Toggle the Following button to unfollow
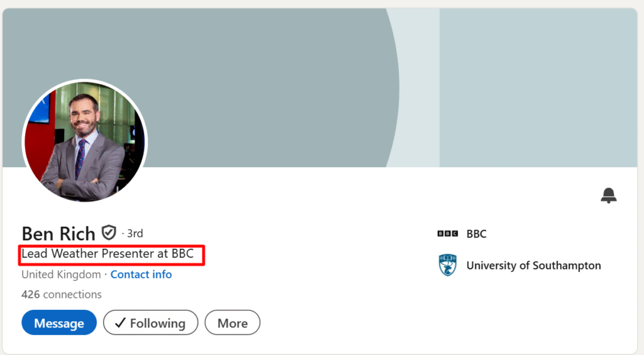The image size is (644, 355). point(150,323)
